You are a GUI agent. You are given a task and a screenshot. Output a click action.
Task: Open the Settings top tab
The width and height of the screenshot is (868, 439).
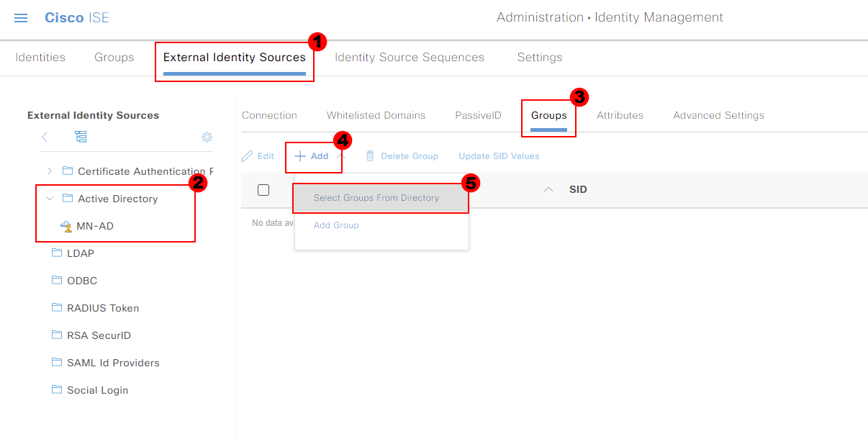[x=540, y=58]
